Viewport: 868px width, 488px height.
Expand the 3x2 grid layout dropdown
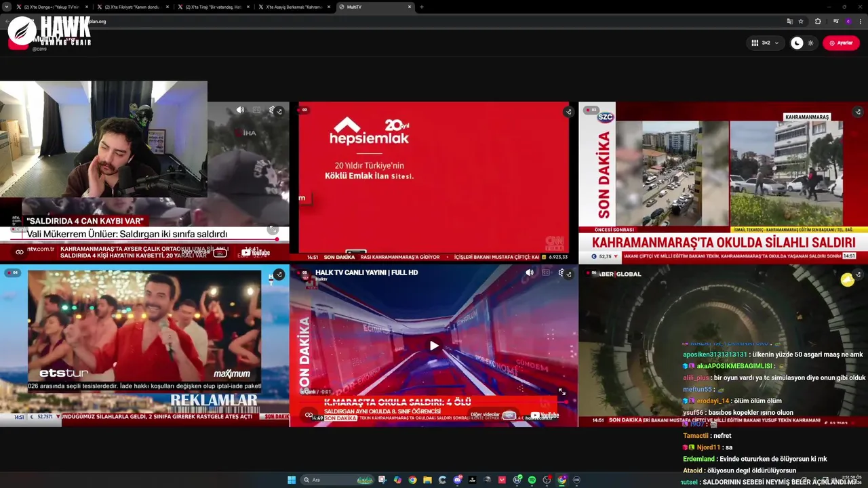click(766, 43)
